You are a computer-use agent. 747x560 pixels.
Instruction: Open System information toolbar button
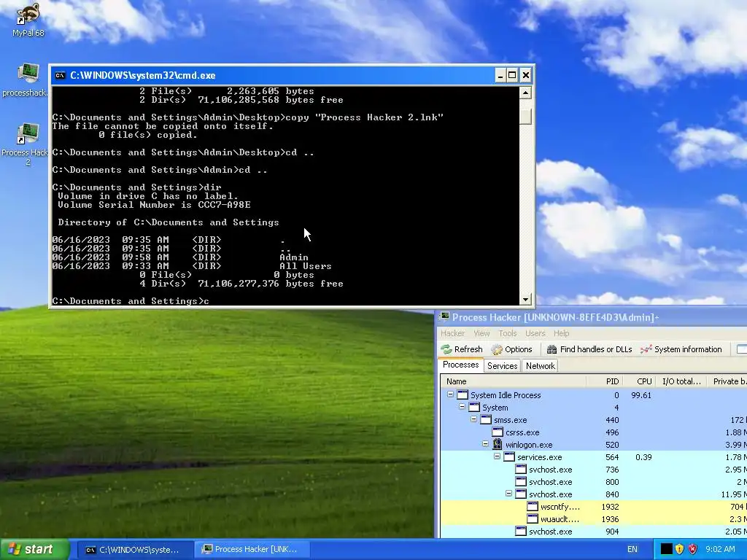coord(681,349)
